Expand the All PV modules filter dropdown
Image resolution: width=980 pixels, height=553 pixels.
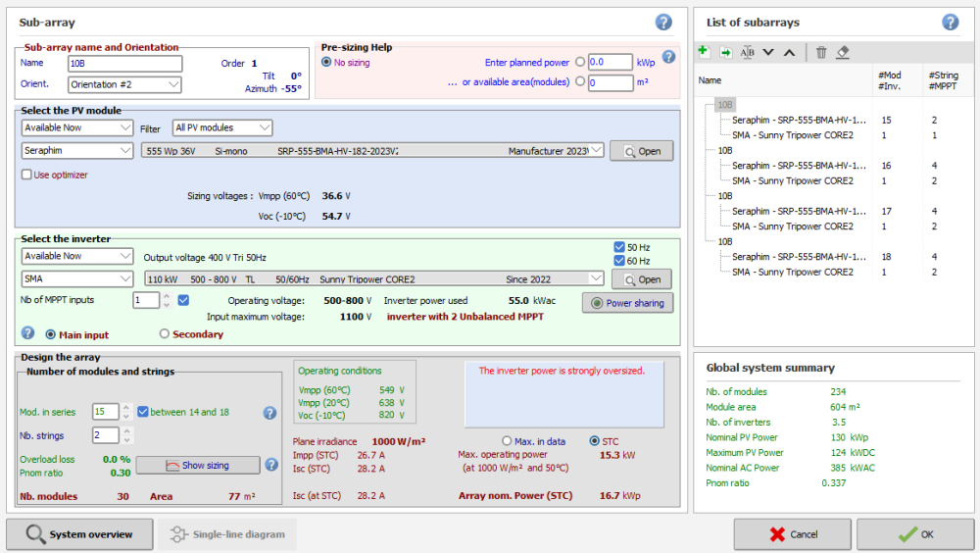tap(222, 127)
